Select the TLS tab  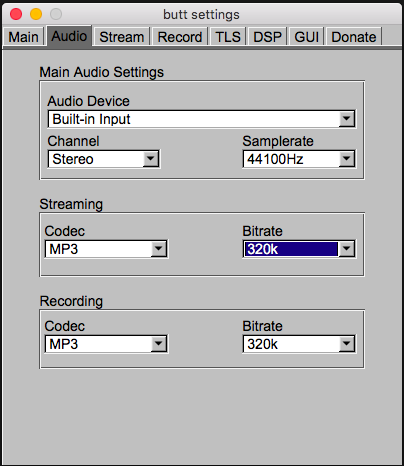click(x=228, y=37)
